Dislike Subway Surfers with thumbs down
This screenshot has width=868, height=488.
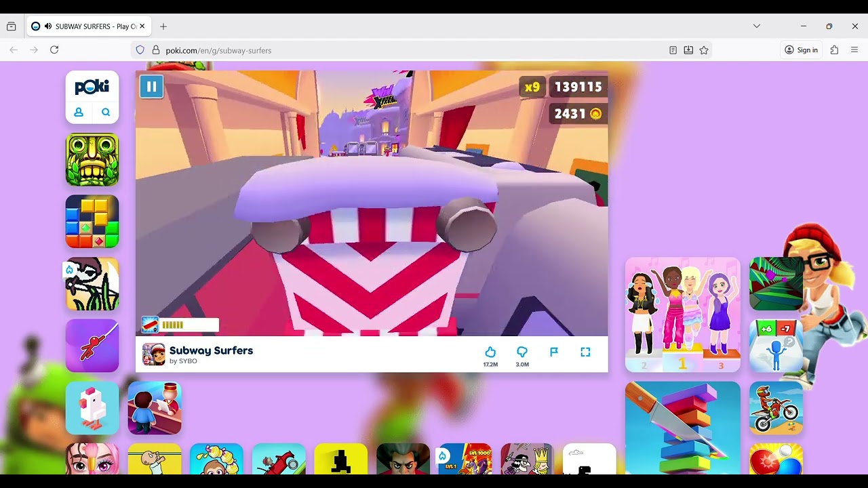tap(522, 352)
